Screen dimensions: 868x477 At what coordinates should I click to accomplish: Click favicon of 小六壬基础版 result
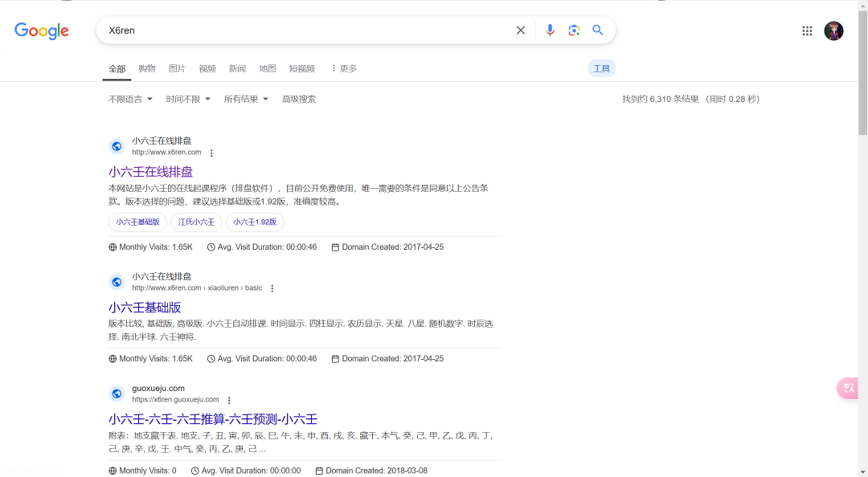point(117,282)
